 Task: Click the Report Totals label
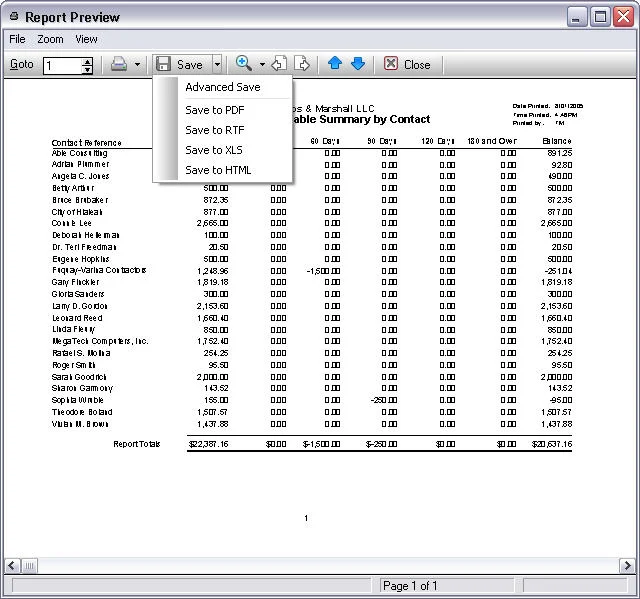point(137,444)
